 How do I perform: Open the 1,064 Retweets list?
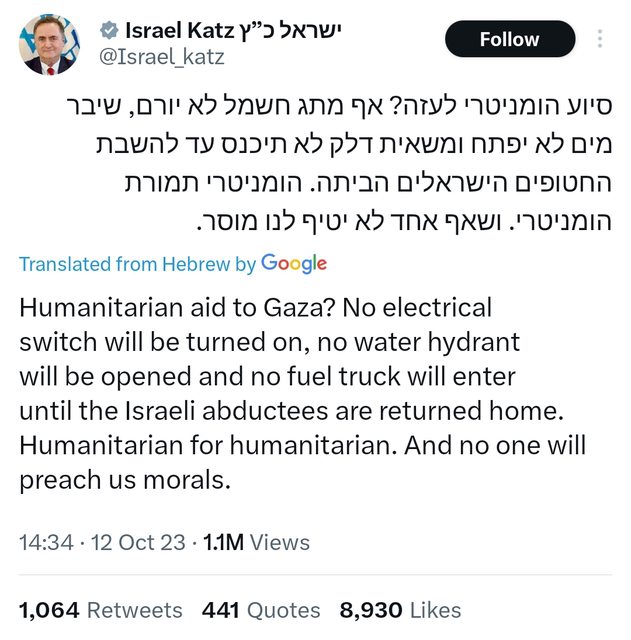[101, 610]
